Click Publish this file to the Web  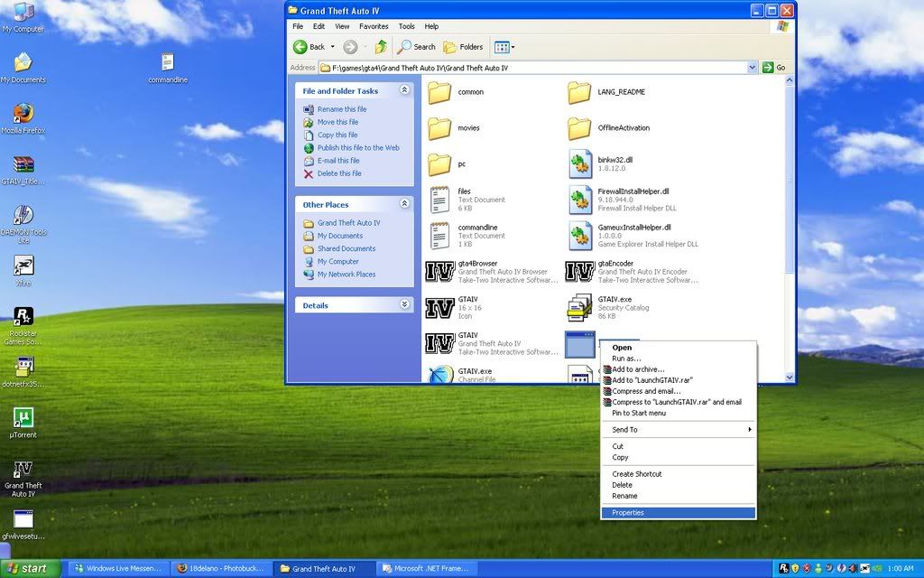(x=358, y=148)
